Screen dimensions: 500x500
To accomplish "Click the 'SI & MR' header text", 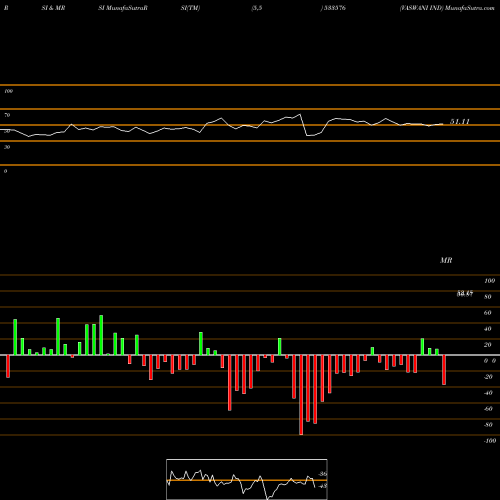I will [53, 8].
